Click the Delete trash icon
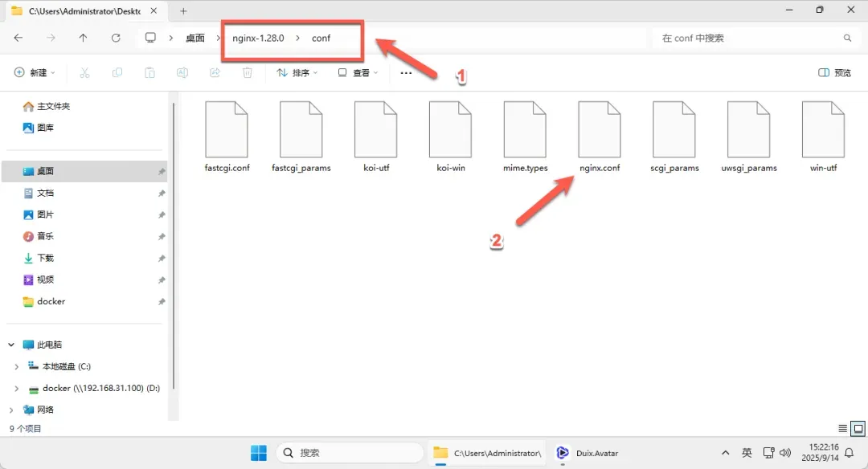 click(x=247, y=72)
